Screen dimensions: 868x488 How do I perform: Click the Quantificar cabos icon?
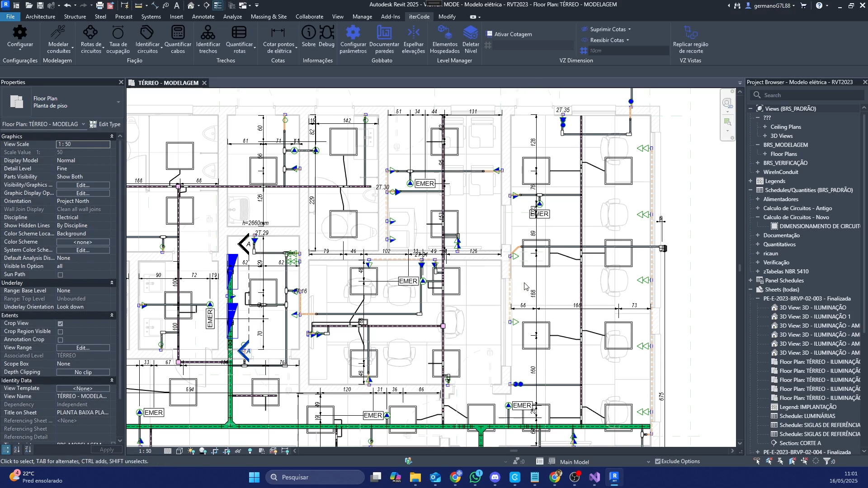coord(178,33)
